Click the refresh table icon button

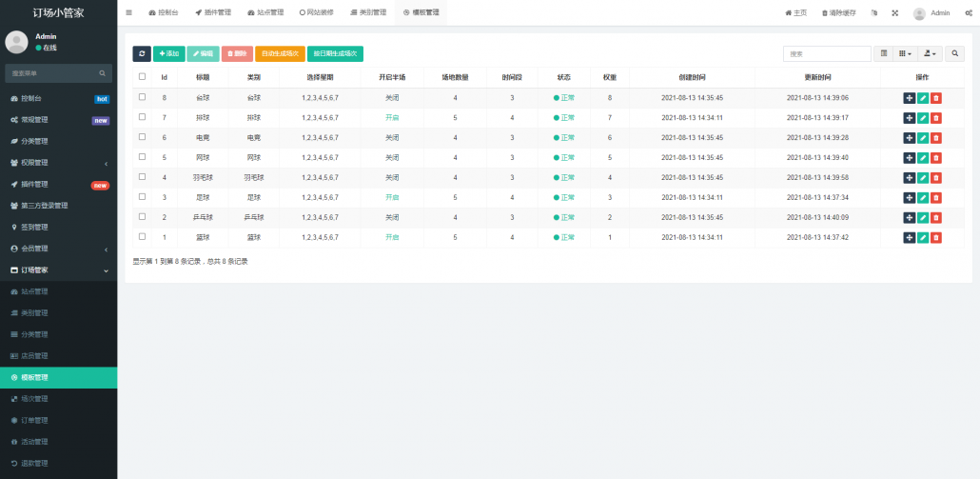tap(142, 54)
